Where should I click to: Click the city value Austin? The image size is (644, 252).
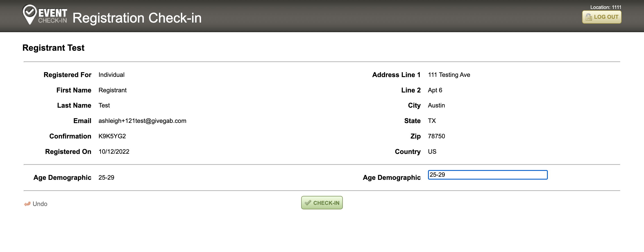[x=436, y=105]
